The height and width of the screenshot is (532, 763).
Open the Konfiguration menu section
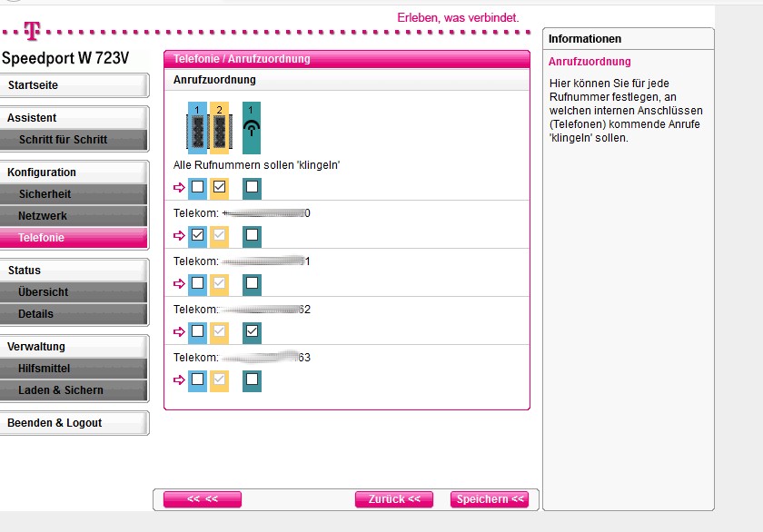74,172
